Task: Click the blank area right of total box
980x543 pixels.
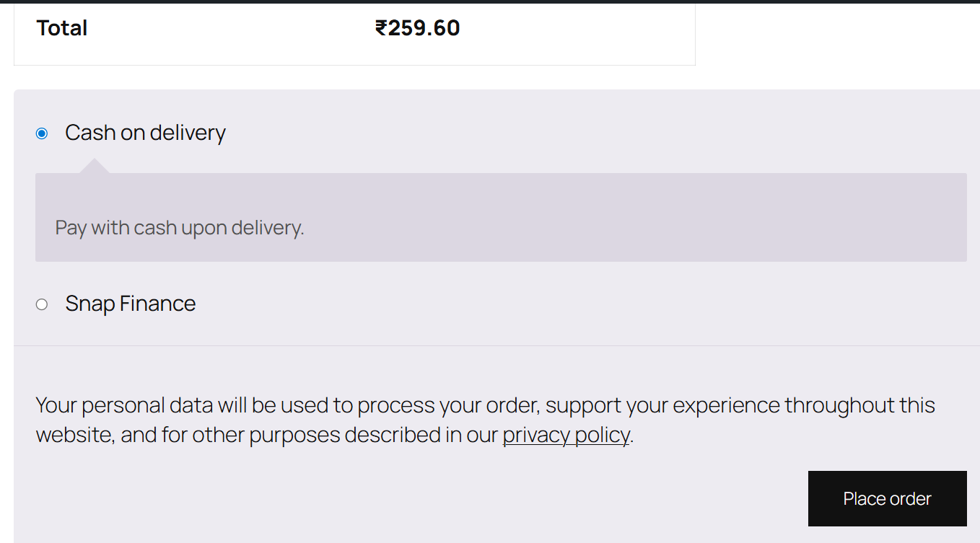Action: 837,35
